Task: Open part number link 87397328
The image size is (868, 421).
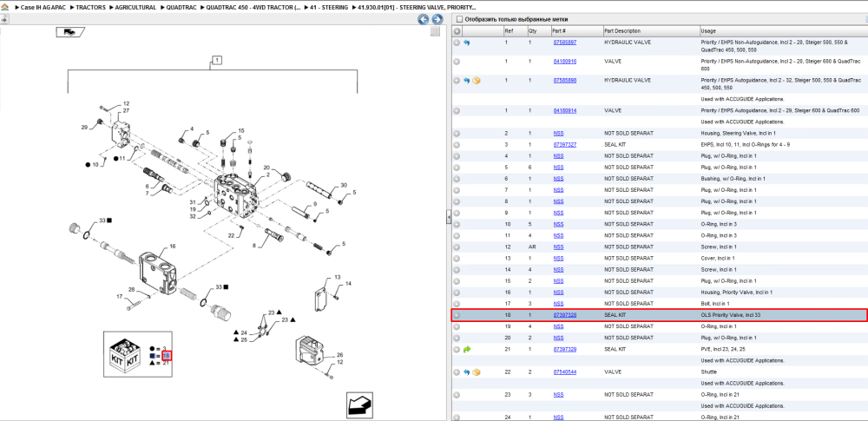Action: 565,315
